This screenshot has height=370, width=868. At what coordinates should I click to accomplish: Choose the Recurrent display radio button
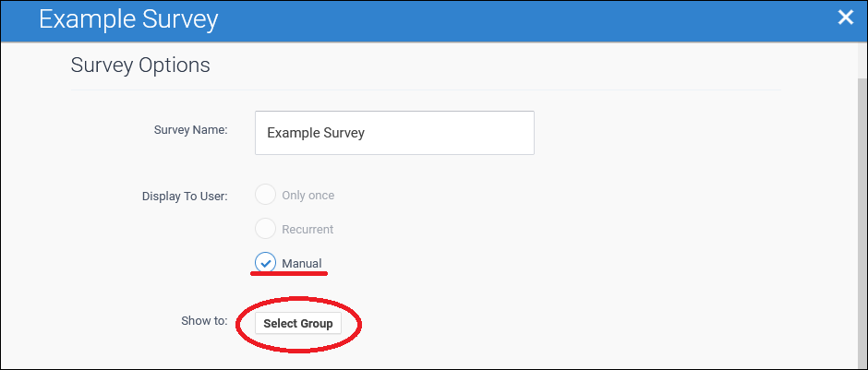click(x=265, y=229)
